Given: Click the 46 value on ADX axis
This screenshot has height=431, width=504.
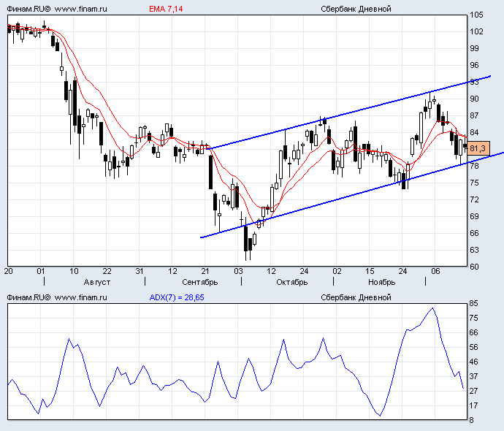Looking at the screenshot, I should click(473, 362).
